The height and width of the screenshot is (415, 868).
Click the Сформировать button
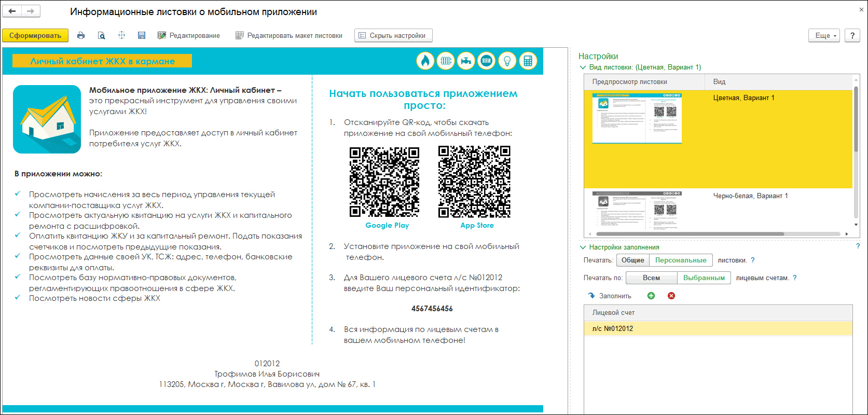pyautogui.click(x=35, y=35)
